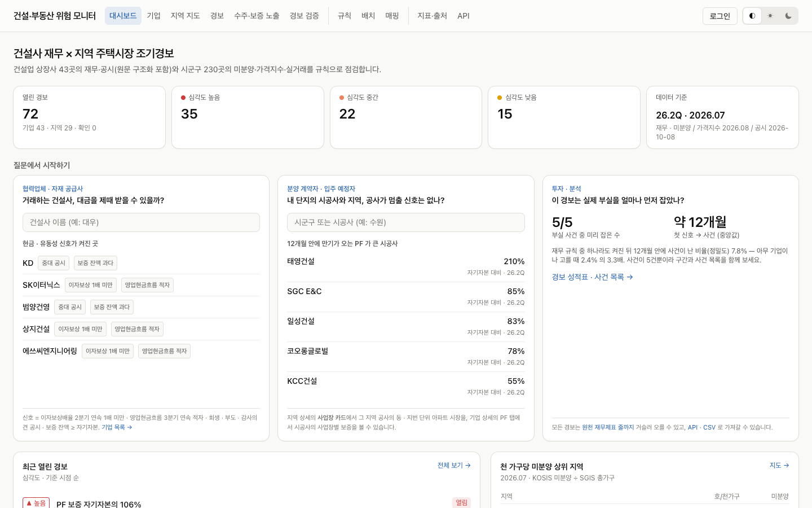Viewport: 812px width, 508px height.
Task: Open API in the top navigation bar
Action: tap(464, 16)
